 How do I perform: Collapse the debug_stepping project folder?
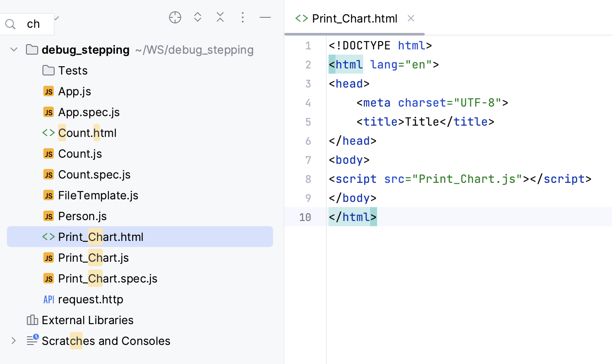coord(14,50)
